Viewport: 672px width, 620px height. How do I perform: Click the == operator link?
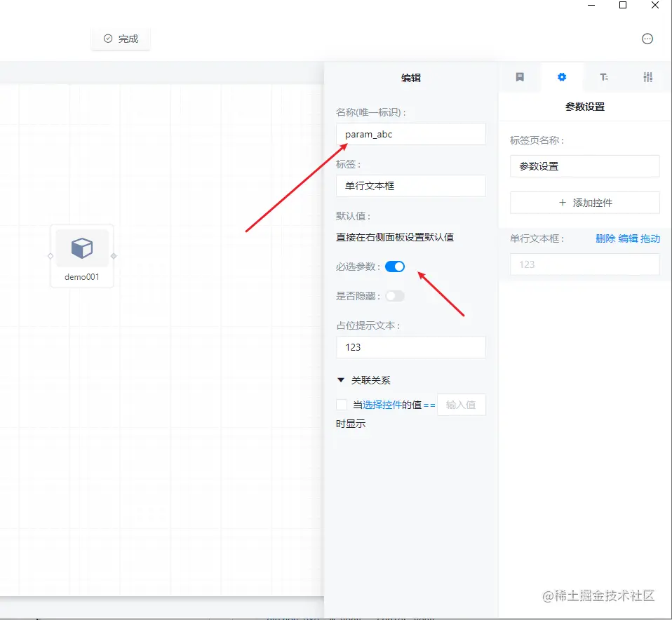429,405
